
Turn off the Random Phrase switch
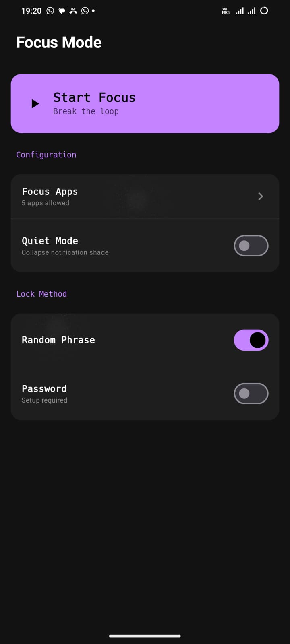point(251,340)
